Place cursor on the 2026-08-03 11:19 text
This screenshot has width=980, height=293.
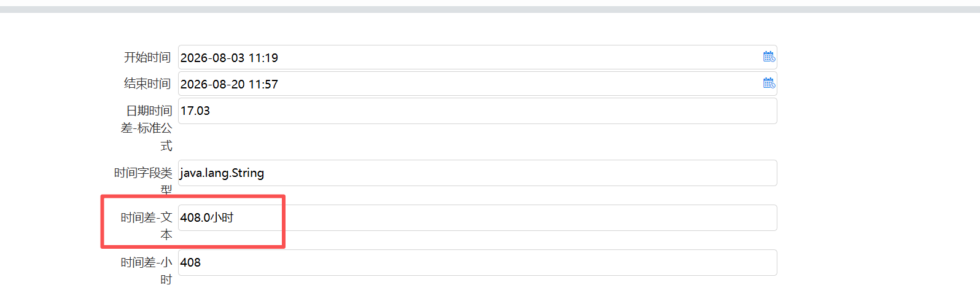pyautogui.click(x=229, y=58)
